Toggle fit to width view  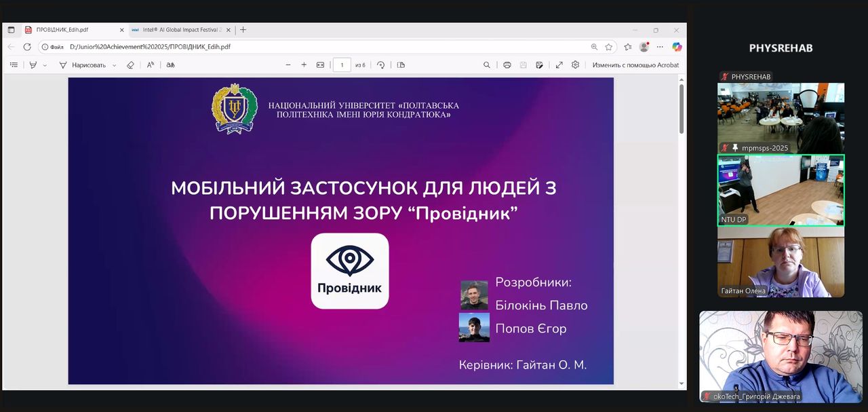click(320, 65)
